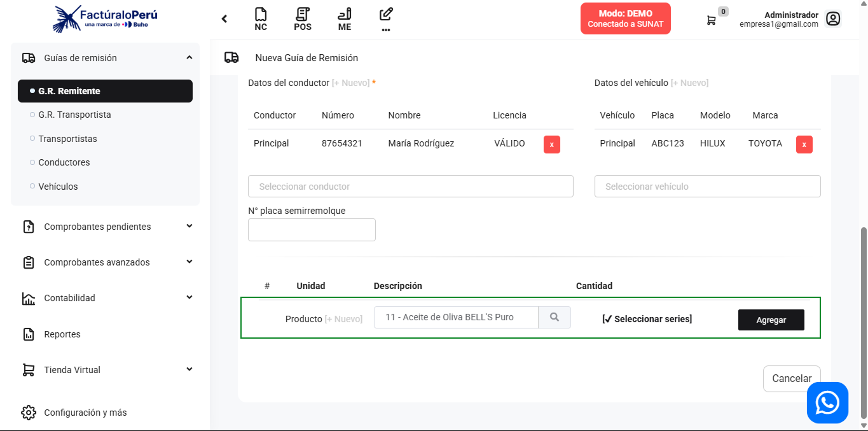The width and height of the screenshot is (868, 431).
Task: Remove vehicle ABC123 with red x
Action: click(804, 145)
